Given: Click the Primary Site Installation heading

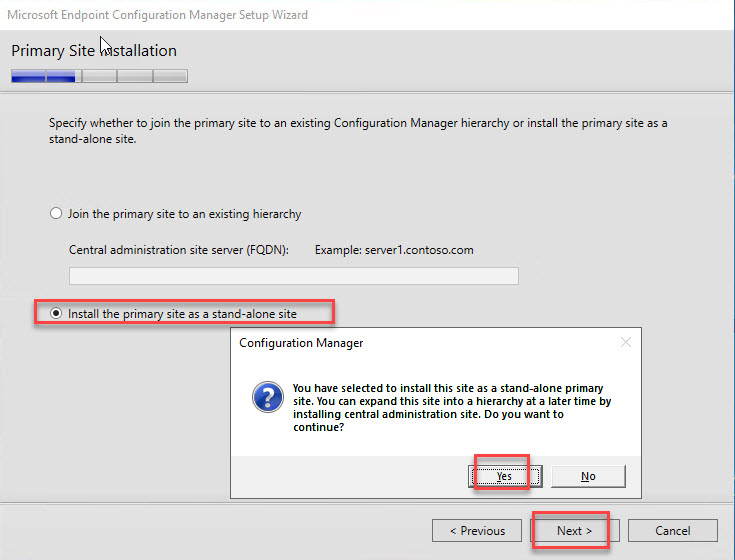Looking at the screenshot, I should coord(94,50).
